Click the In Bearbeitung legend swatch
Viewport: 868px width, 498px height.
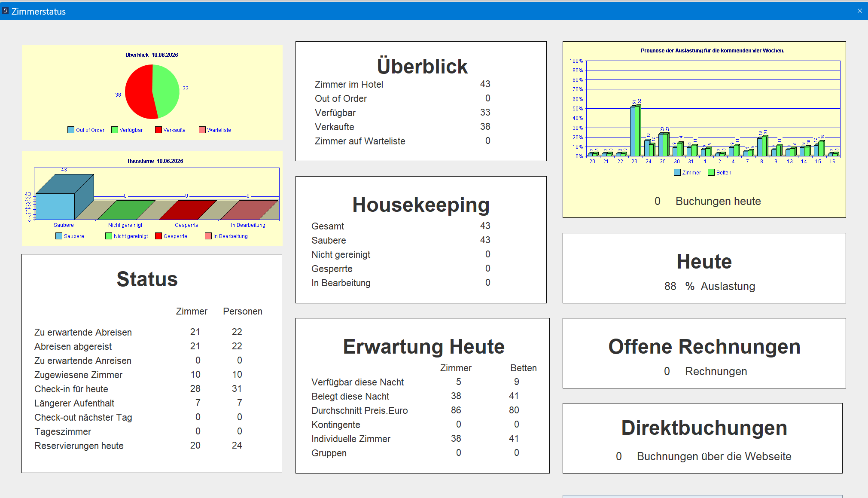coord(208,236)
